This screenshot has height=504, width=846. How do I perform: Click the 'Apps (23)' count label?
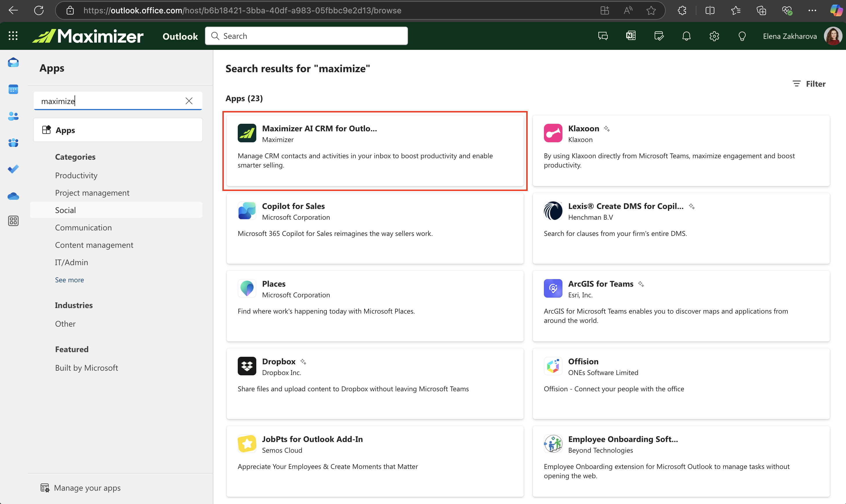(244, 98)
